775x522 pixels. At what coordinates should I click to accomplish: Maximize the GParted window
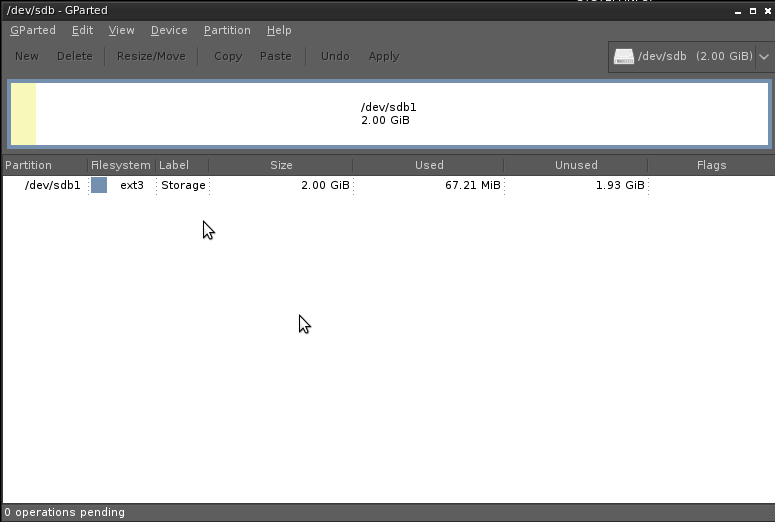tap(753, 11)
